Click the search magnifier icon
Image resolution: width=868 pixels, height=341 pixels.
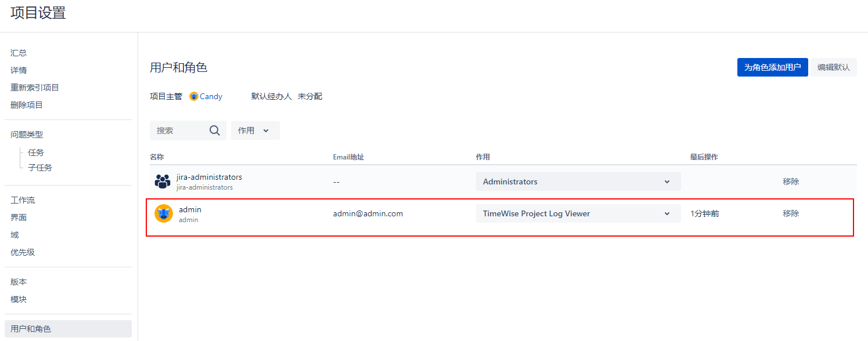coord(214,130)
